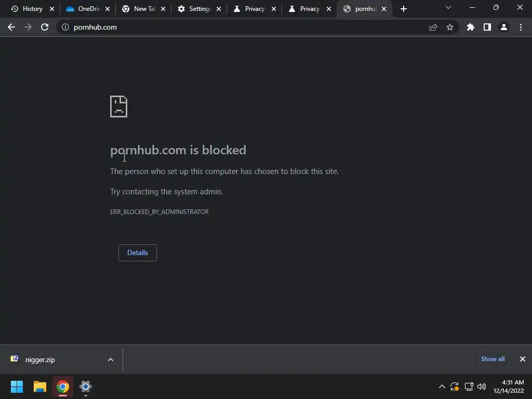This screenshot has height=399, width=532.
Task: Open the Chrome profile icon
Action: pos(504,27)
